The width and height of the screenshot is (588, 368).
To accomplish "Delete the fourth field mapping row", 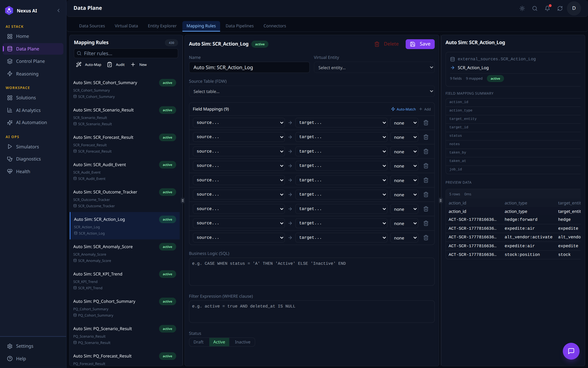I will point(426,166).
